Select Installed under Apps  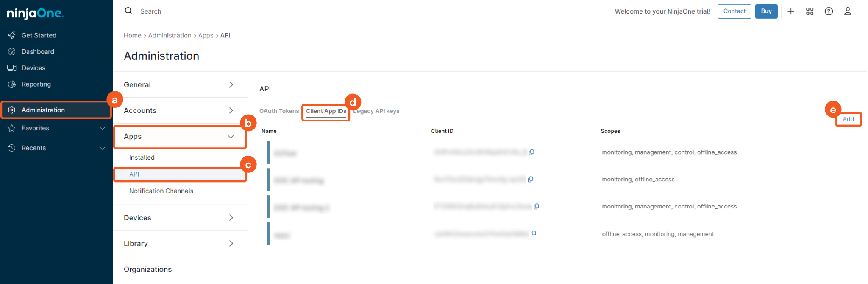[x=142, y=157]
